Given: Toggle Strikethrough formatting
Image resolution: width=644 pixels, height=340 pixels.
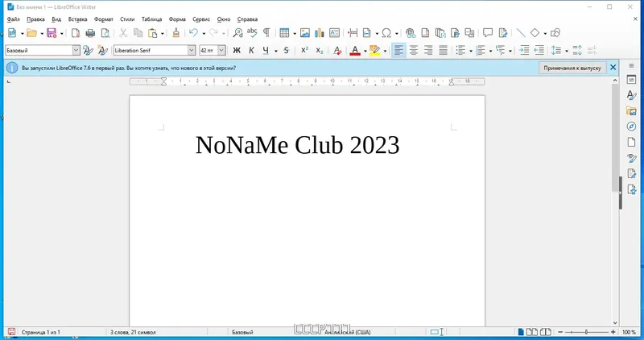Looking at the screenshot, I should [x=287, y=51].
